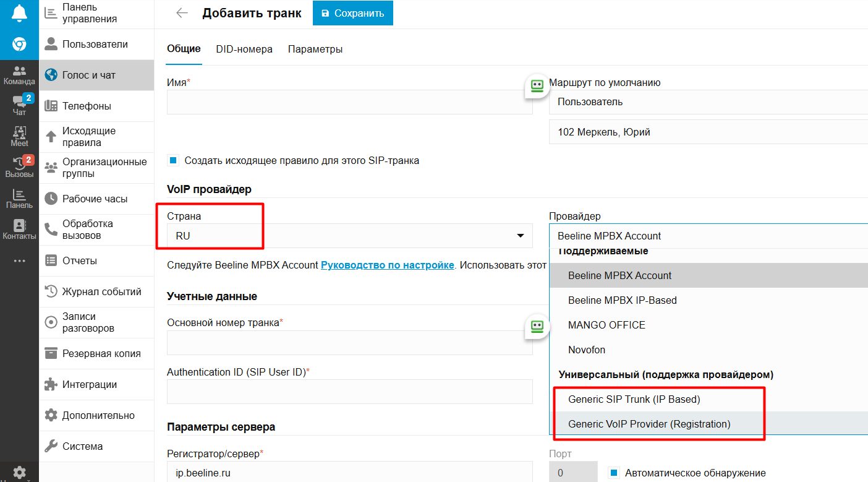Open Отчеты menu item
Viewport: 868px width, 482px height.
[96, 260]
